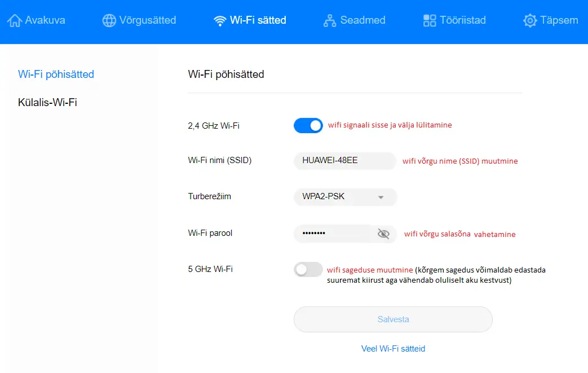The width and height of the screenshot is (588, 373).
Task: Select Külalis-Wi-Fi in the sidebar
Action: coord(47,103)
